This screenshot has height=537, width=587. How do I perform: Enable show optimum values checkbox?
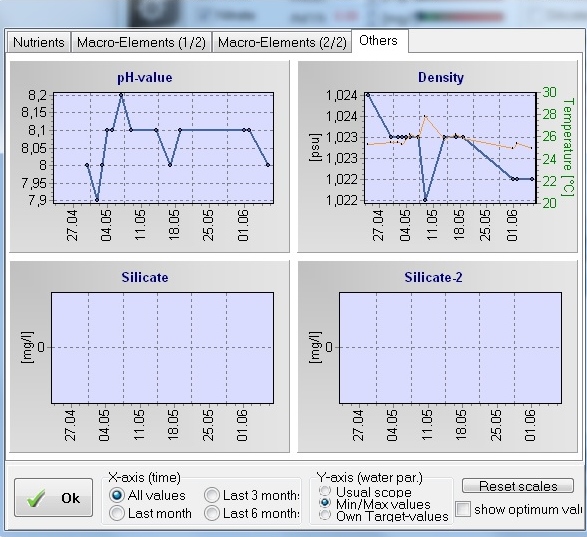(x=463, y=509)
